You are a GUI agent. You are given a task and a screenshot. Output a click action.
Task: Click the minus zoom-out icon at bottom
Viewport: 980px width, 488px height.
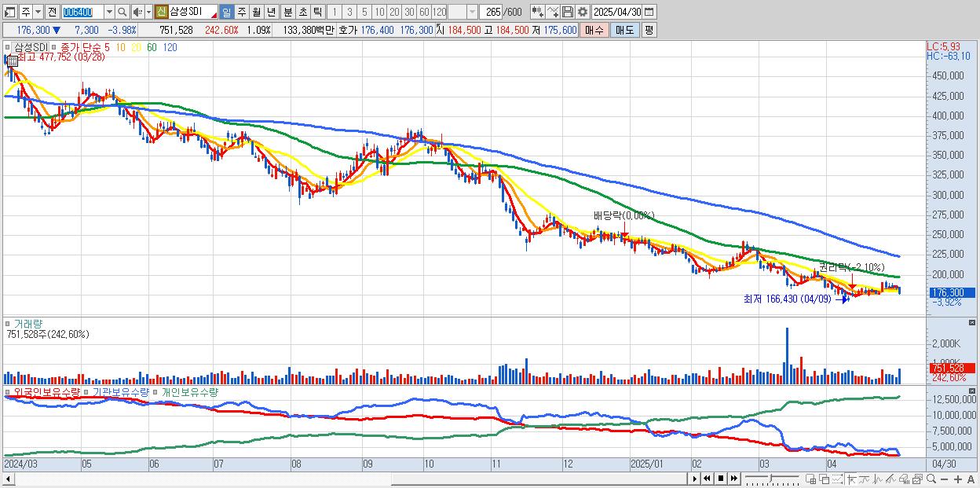coord(944,479)
